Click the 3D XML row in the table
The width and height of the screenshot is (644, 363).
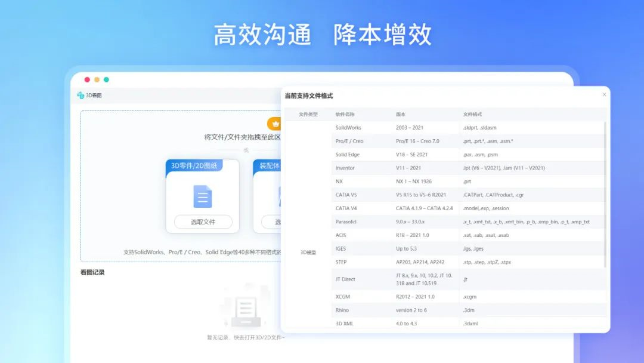point(468,323)
